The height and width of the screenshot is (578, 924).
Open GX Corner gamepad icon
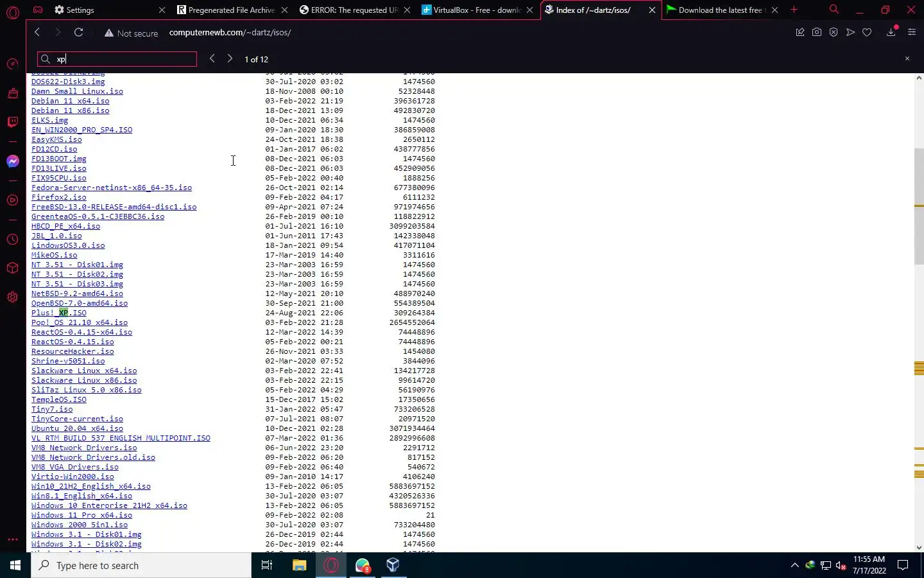[38, 10]
